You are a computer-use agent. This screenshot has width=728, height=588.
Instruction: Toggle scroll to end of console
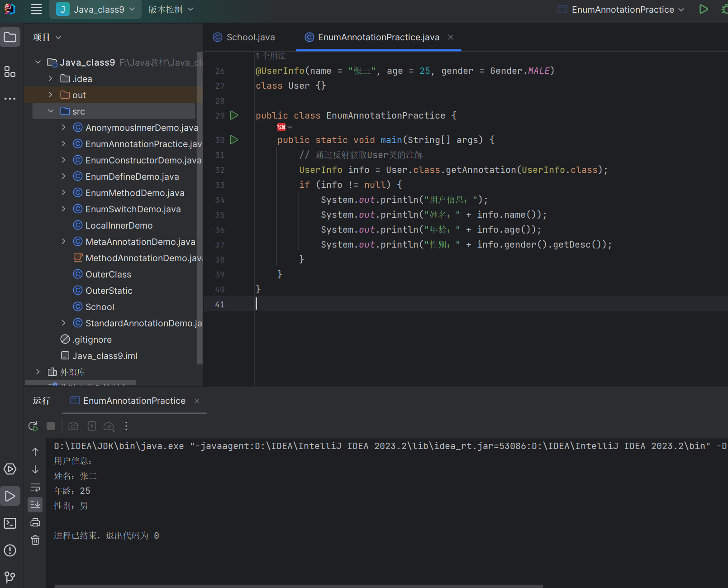click(35, 504)
